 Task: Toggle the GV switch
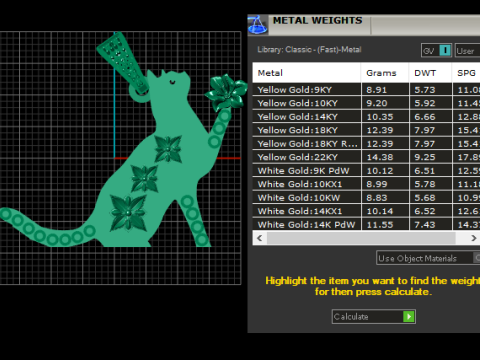click(x=436, y=51)
